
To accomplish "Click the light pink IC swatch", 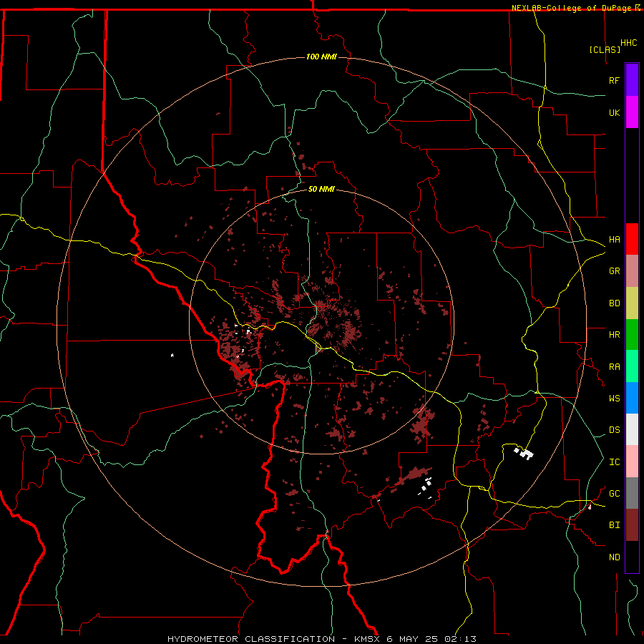I will (632, 462).
